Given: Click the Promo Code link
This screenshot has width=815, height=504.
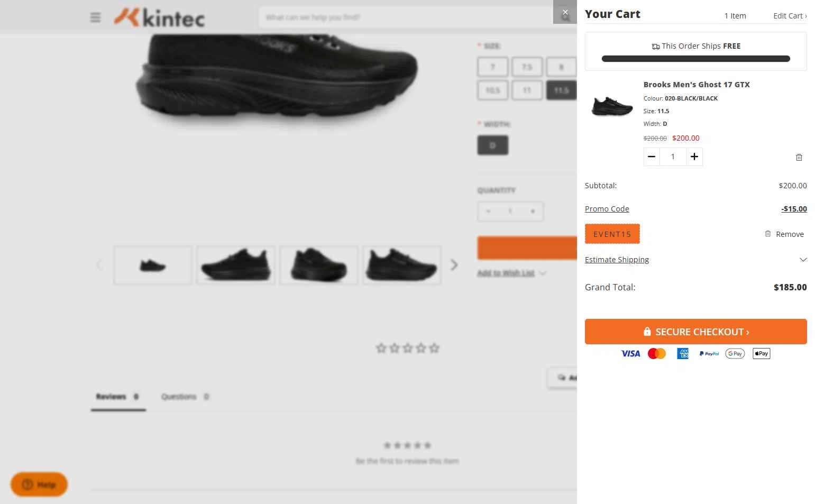Looking at the screenshot, I should coord(607,209).
